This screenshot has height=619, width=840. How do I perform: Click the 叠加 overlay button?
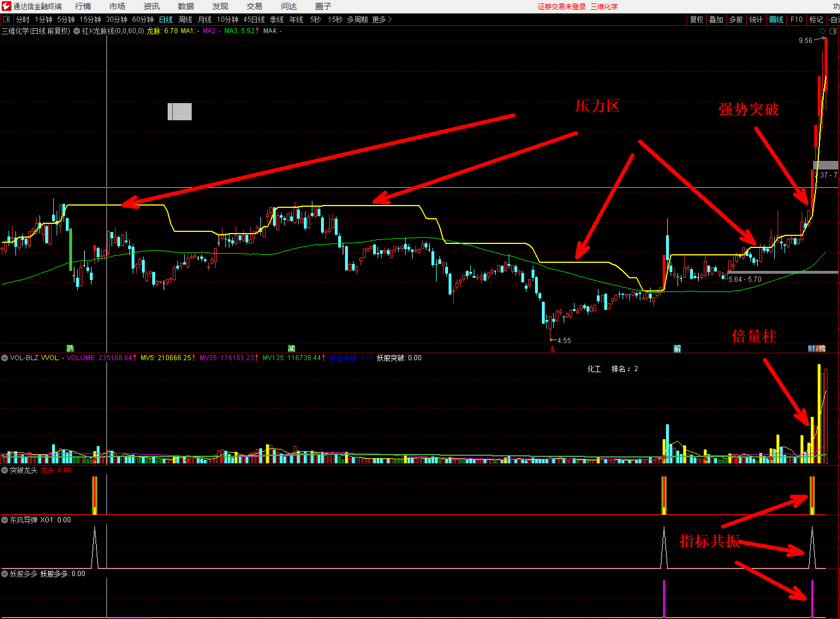tap(716, 19)
